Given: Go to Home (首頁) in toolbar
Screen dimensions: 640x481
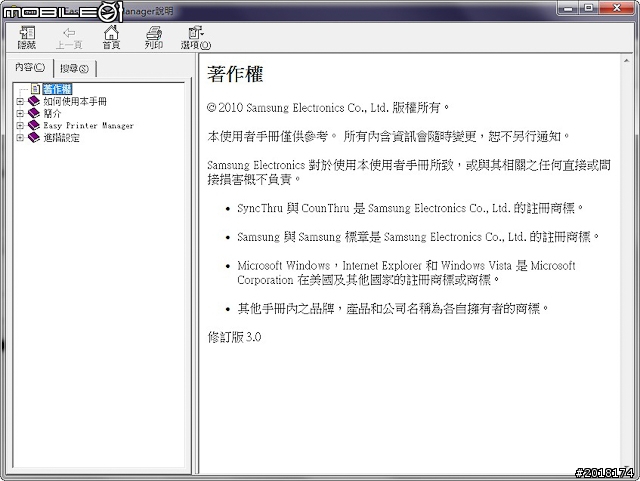Looking at the screenshot, I should (x=111, y=38).
